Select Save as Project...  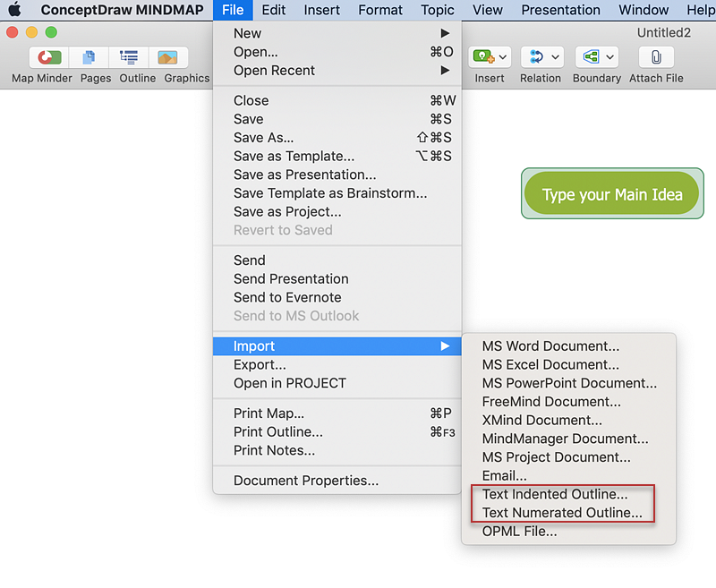coord(337,212)
